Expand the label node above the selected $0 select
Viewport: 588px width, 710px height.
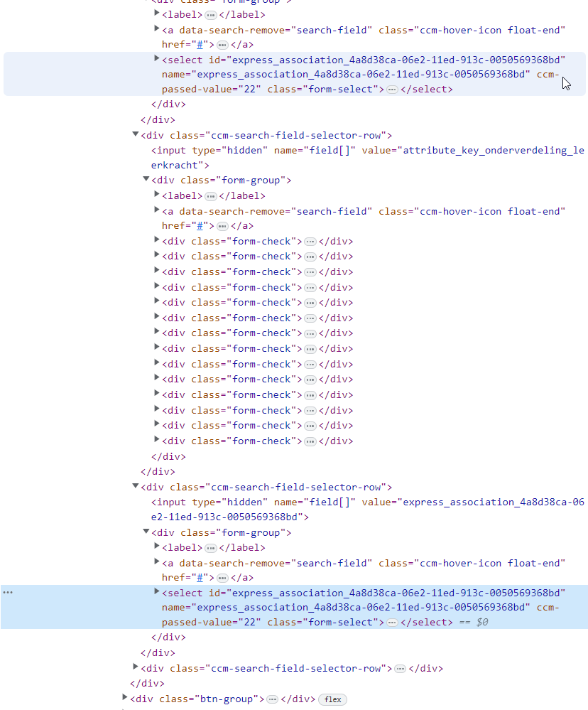156,546
